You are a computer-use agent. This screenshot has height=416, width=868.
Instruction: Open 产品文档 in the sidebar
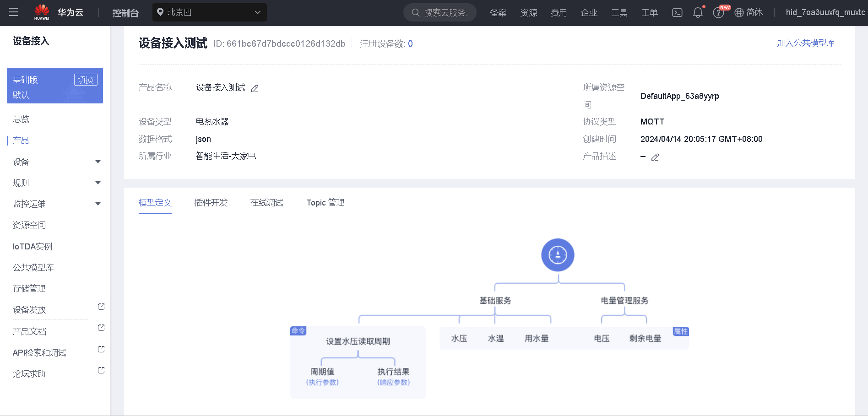point(29,331)
